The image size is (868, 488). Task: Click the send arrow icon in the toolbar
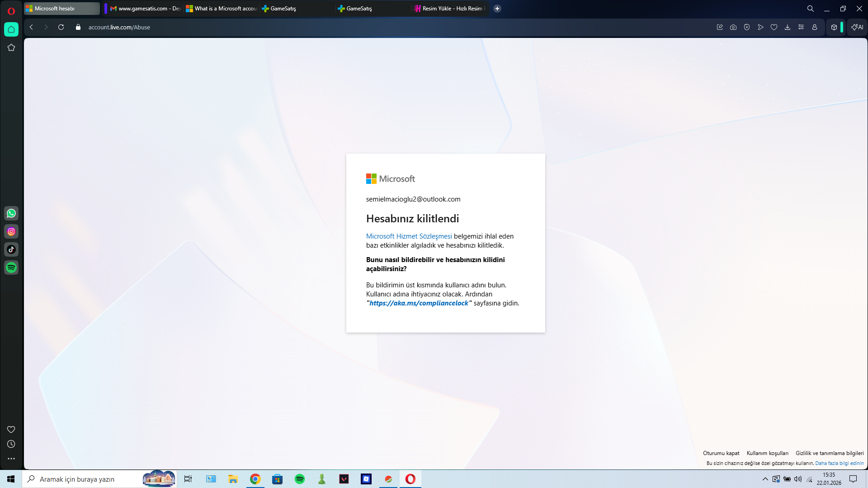[x=760, y=27]
